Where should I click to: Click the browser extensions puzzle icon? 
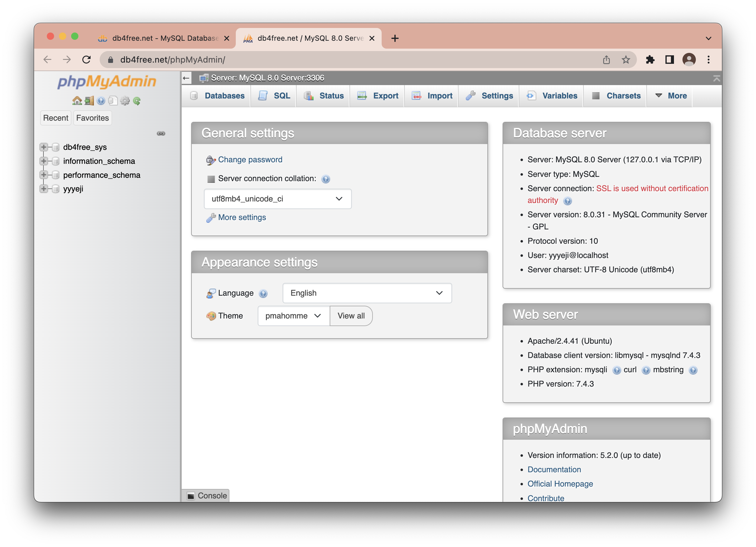click(x=650, y=60)
